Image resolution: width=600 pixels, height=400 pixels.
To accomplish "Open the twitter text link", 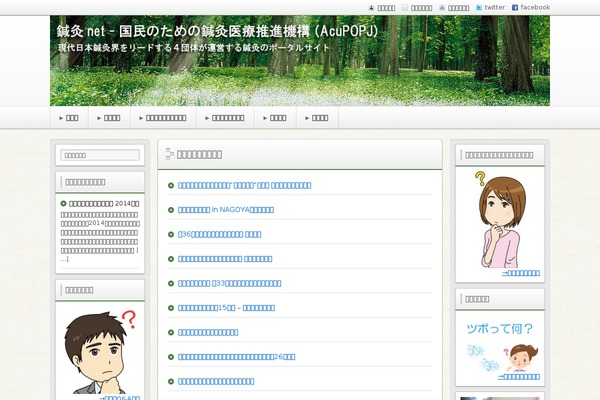I will 494,7.
